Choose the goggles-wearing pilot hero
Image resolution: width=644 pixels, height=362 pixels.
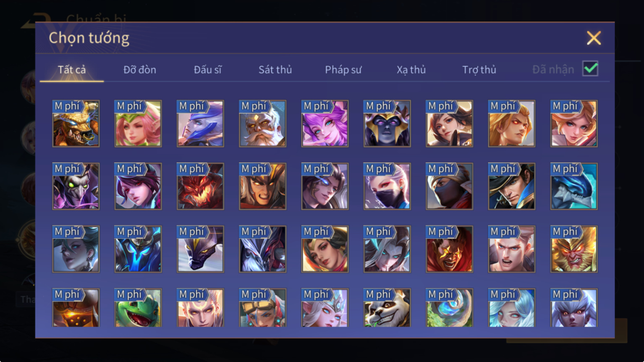point(262,308)
